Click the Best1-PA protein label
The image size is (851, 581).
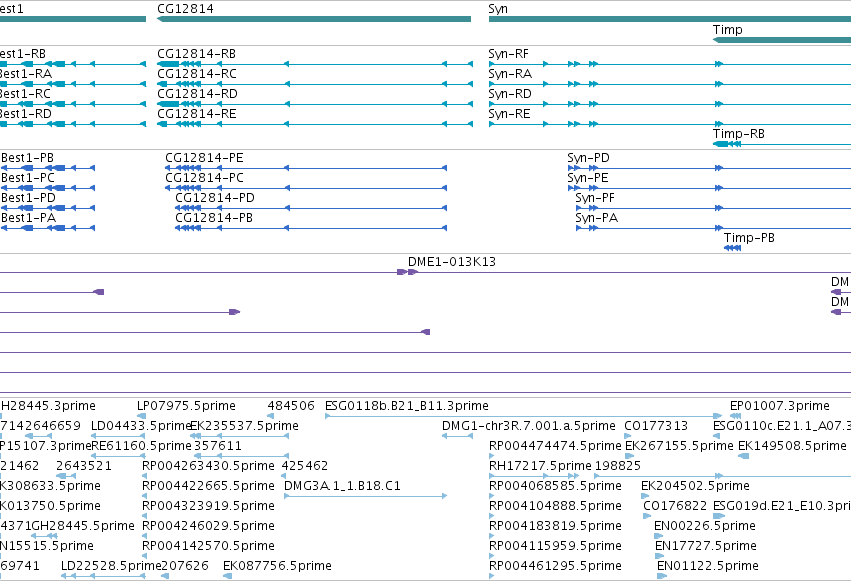(28, 218)
